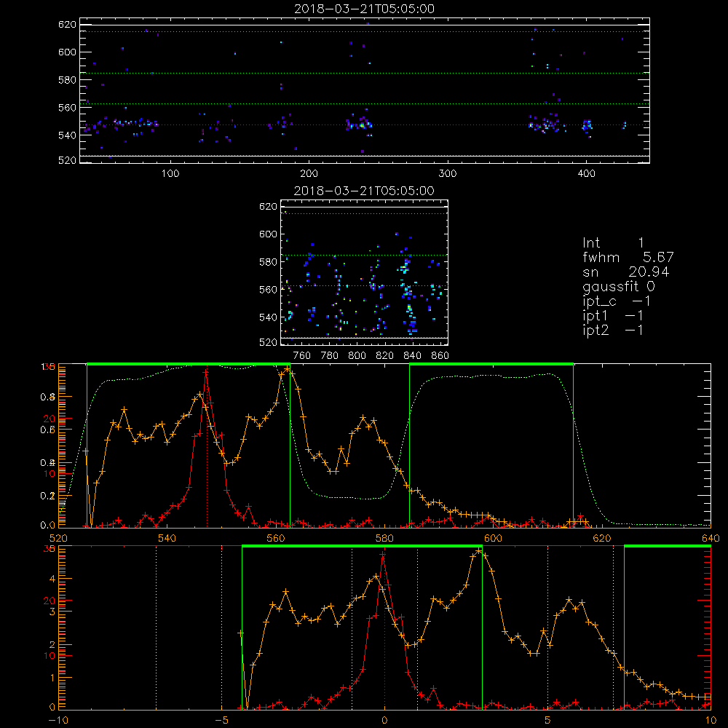This screenshot has width=728, height=728.
Task: Pick the 'ipt2 -1' readout line
Action: (613, 330)
